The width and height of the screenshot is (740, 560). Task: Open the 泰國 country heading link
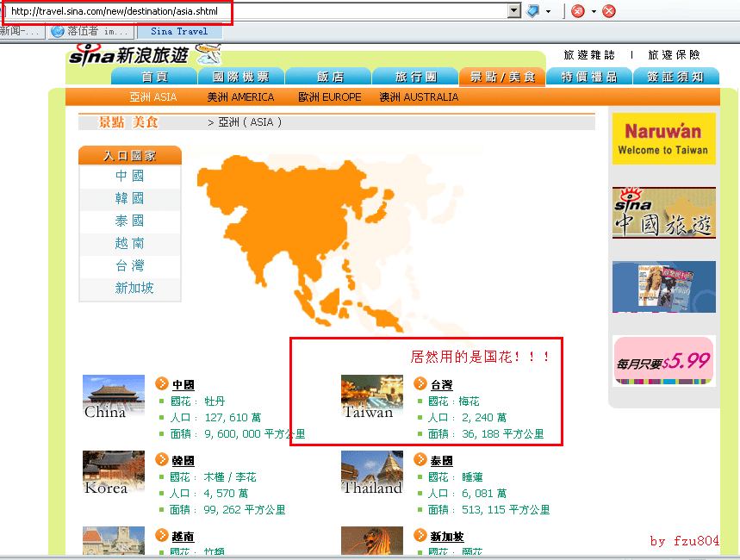click(x=441, y=460)
